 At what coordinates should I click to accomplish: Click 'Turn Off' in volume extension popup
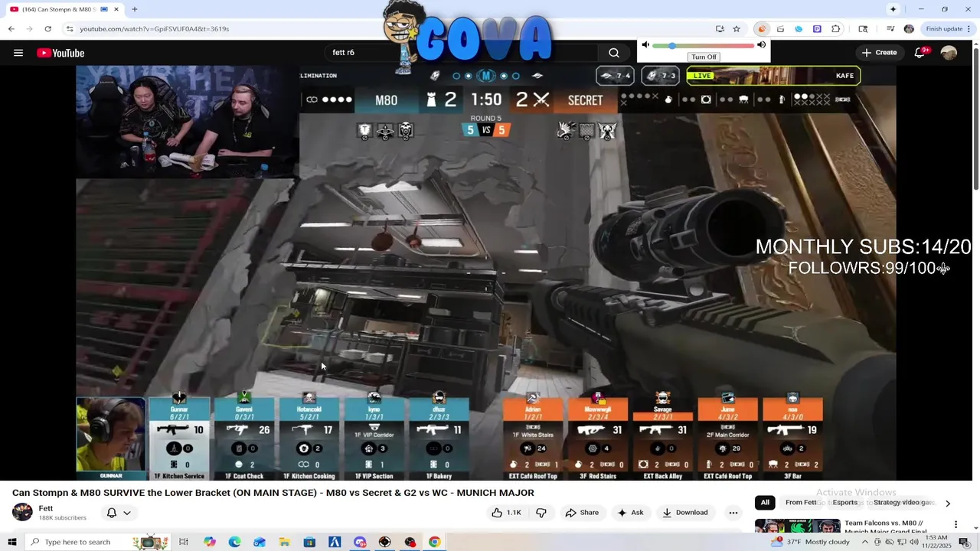[704, 57]
